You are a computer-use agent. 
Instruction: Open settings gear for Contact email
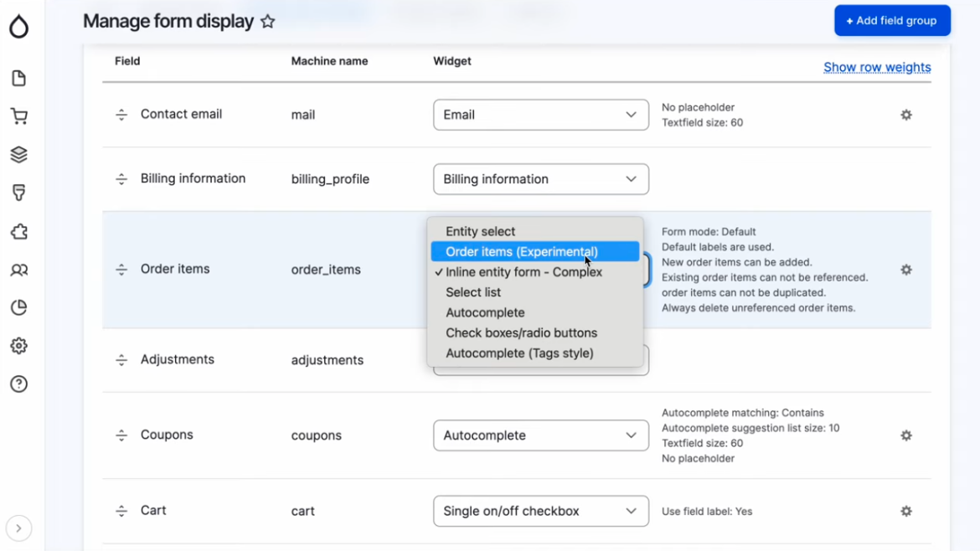pos(906,115)
